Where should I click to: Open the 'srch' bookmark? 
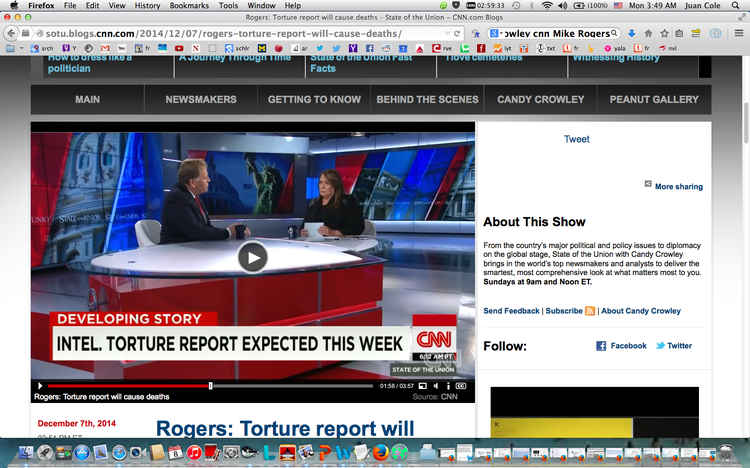[42, 48]
